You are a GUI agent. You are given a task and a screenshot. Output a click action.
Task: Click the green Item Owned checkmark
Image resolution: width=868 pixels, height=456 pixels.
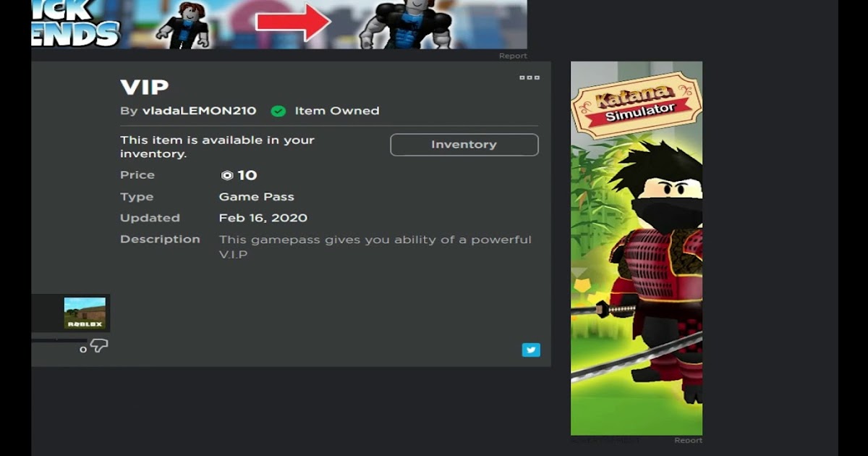278,111
